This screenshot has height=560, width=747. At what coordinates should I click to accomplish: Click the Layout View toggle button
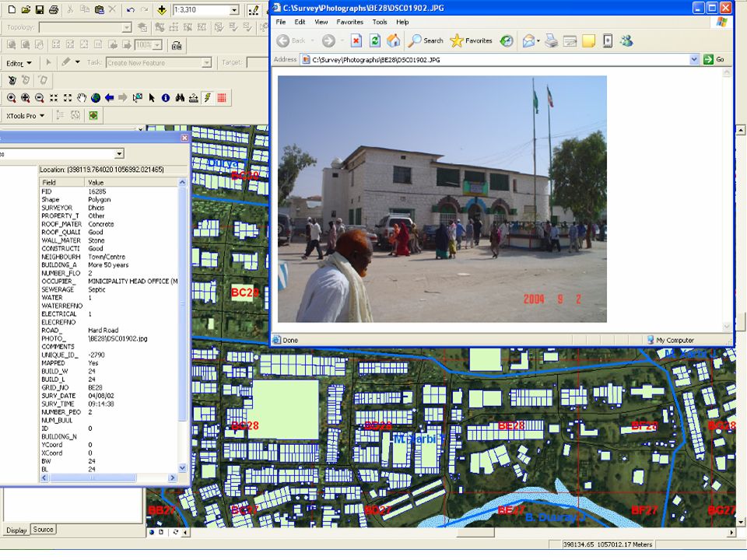[161, 532]
